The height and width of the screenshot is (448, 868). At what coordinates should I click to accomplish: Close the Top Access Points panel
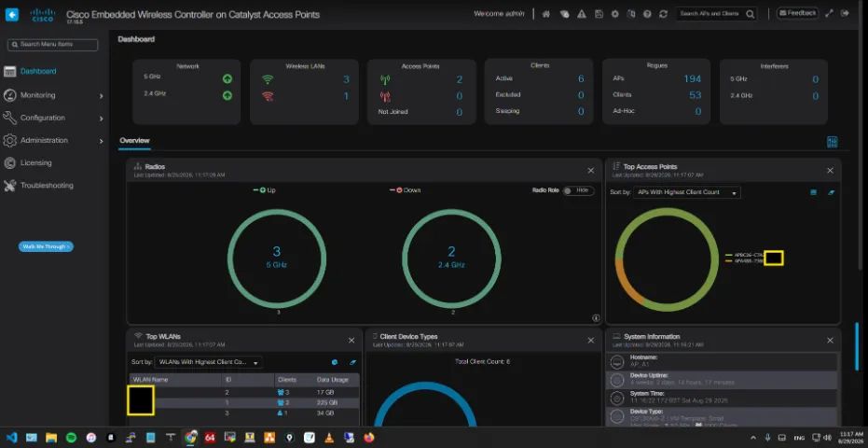[x=830, y=171]
